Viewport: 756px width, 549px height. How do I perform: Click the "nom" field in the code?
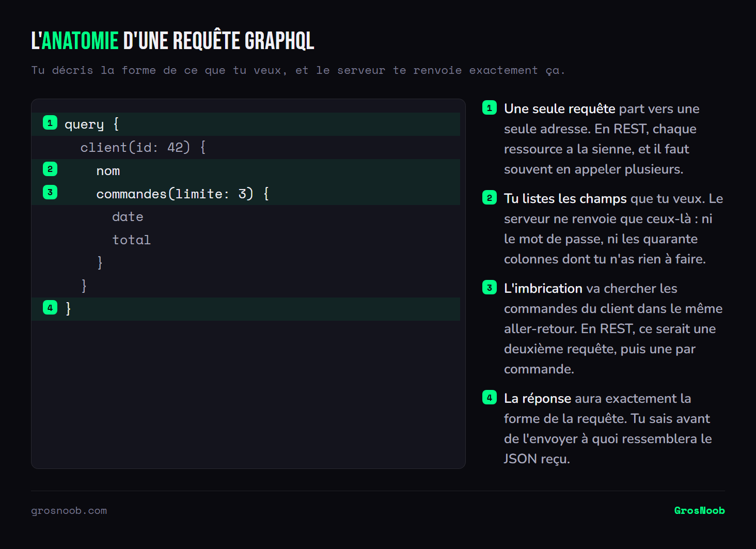pos(108,171)
